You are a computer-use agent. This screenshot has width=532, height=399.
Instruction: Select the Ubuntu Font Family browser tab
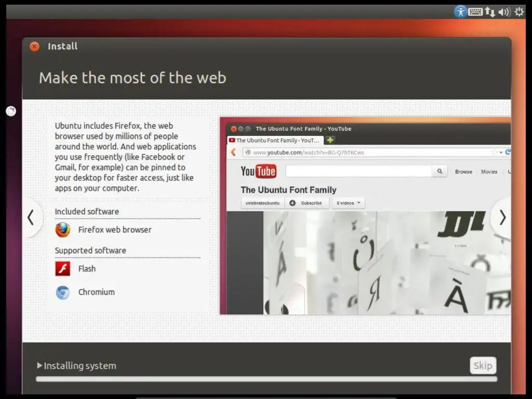click(275, 140)
